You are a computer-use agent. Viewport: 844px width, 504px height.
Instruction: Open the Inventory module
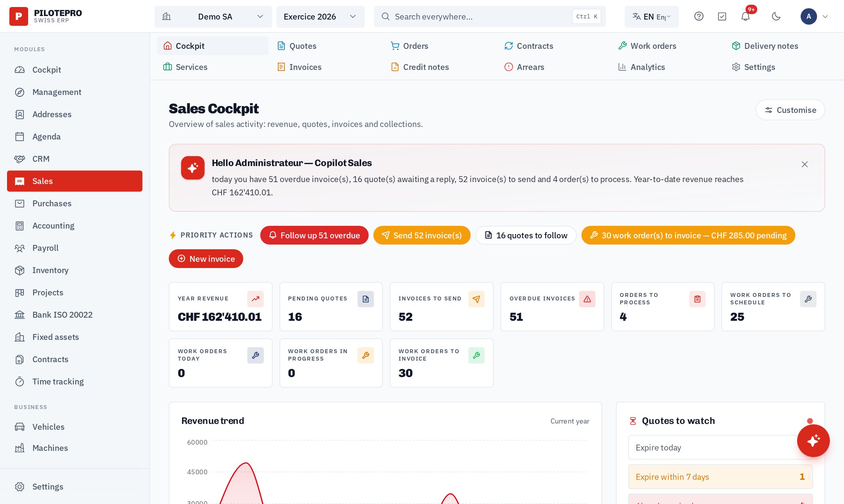75,270
